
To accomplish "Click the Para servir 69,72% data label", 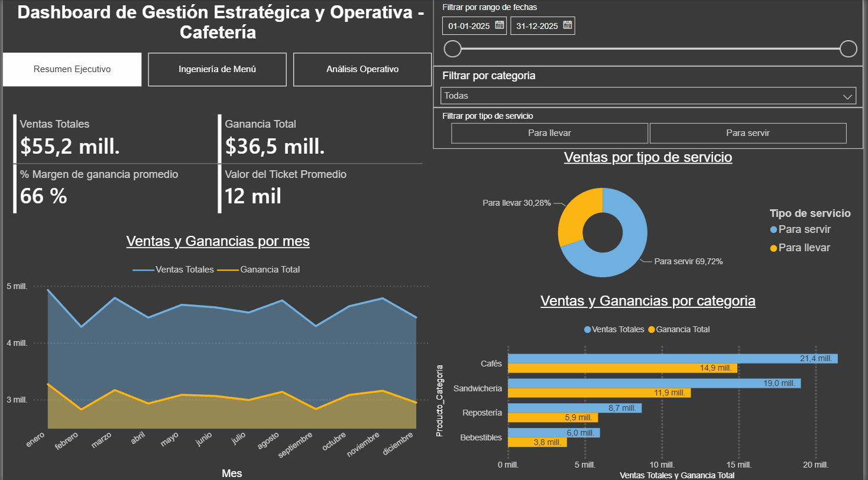I will tap(688, 261).
